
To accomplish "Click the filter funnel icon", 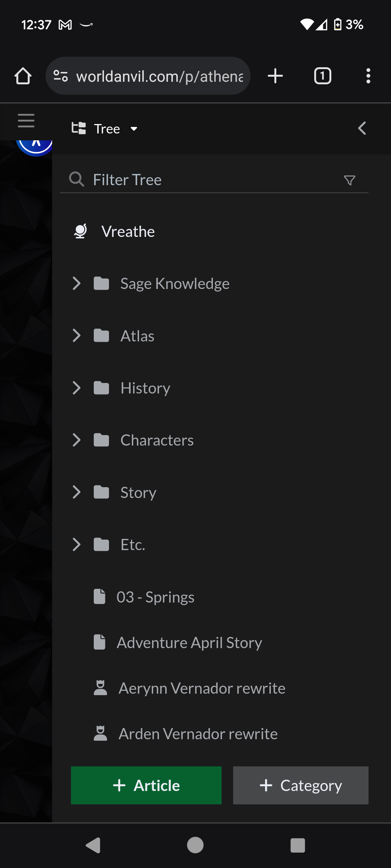I will pyautogui.click(x=349, y=180).
